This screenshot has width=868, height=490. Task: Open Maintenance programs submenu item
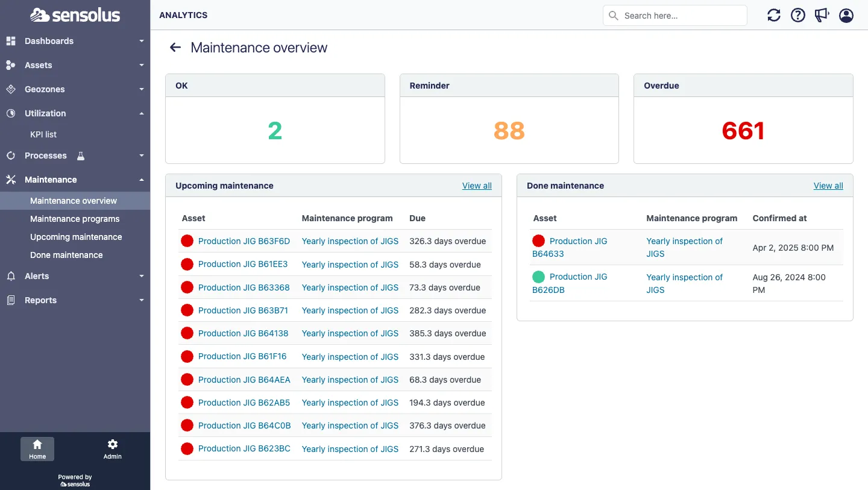(75, 219)
